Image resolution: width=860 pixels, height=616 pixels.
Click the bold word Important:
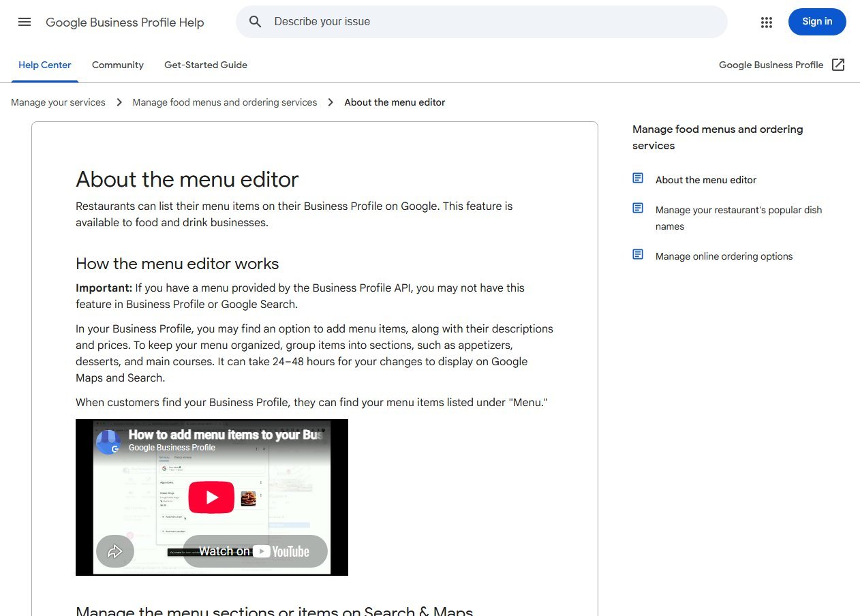[x=104, y=288]
